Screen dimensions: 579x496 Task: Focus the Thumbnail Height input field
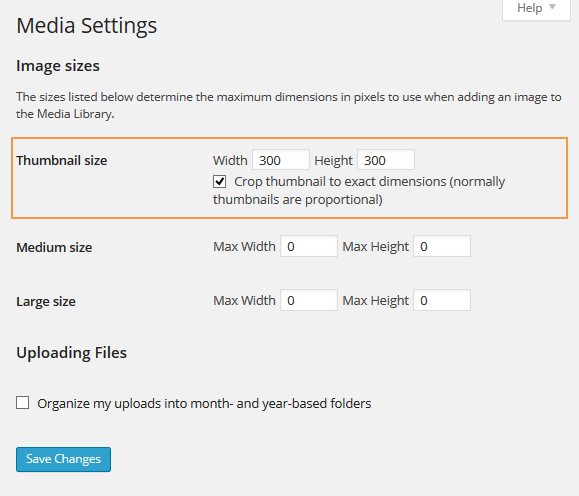coord(386,160)
